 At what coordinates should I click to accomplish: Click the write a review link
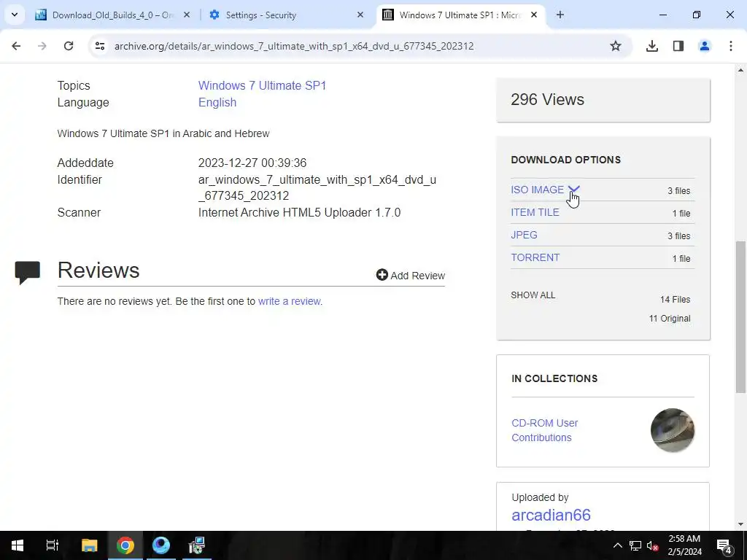click(290, 301)
